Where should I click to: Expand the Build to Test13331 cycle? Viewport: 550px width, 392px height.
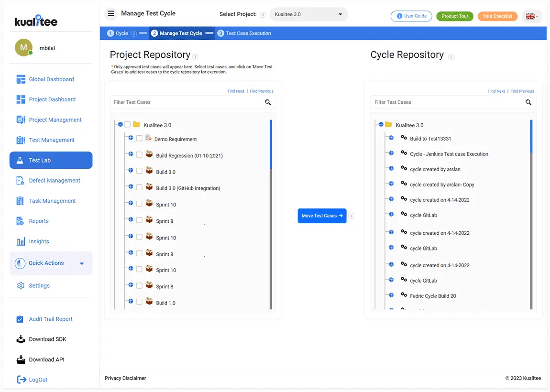click(x=391, y=138)
